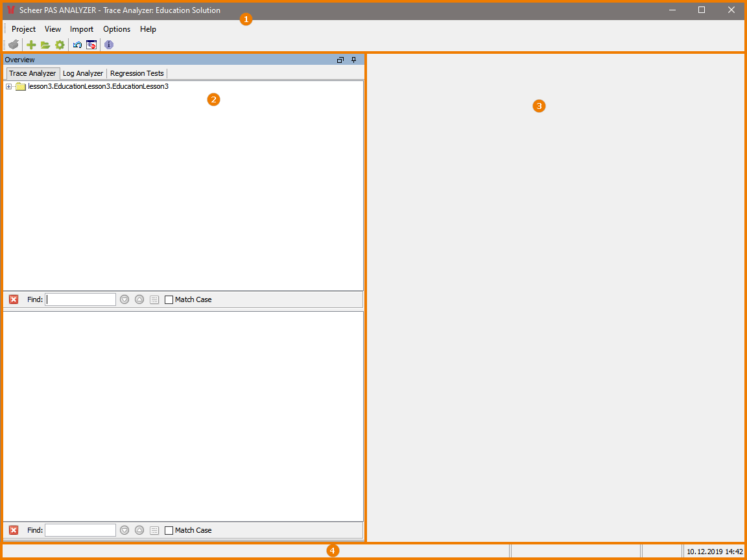747x560 pixels.
Task: Open About via the purple info icon
Action: 108,44
